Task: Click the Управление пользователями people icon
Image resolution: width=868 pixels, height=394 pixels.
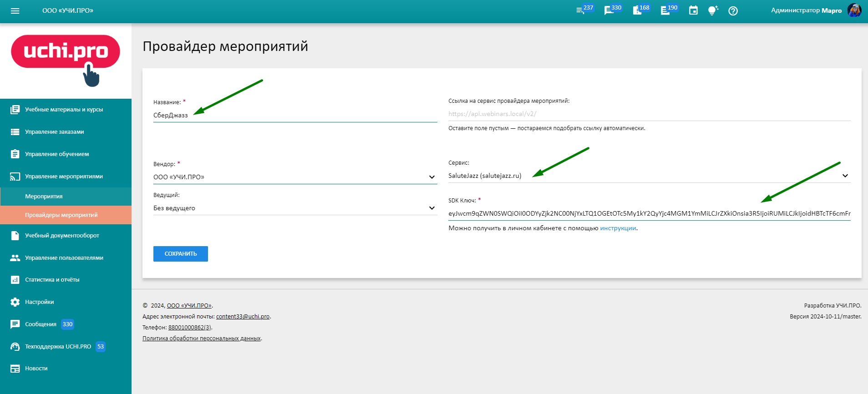Action: click(15, 258)
